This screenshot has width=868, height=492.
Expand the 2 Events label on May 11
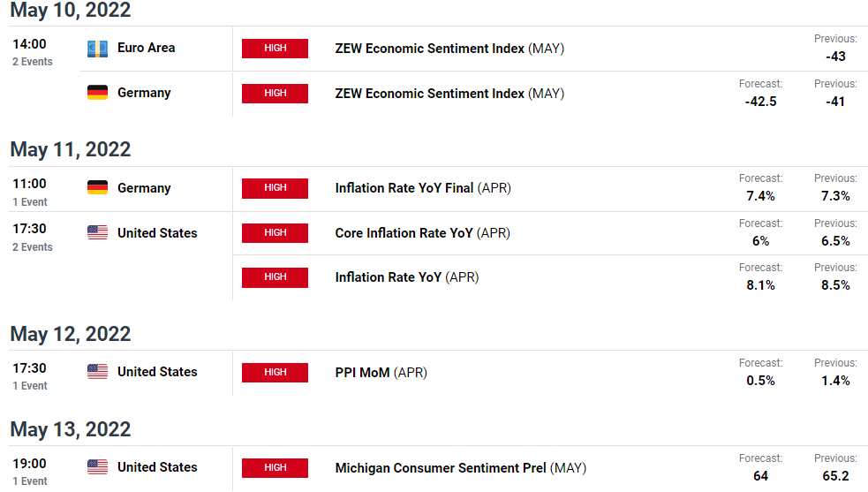tap(33, 247)
